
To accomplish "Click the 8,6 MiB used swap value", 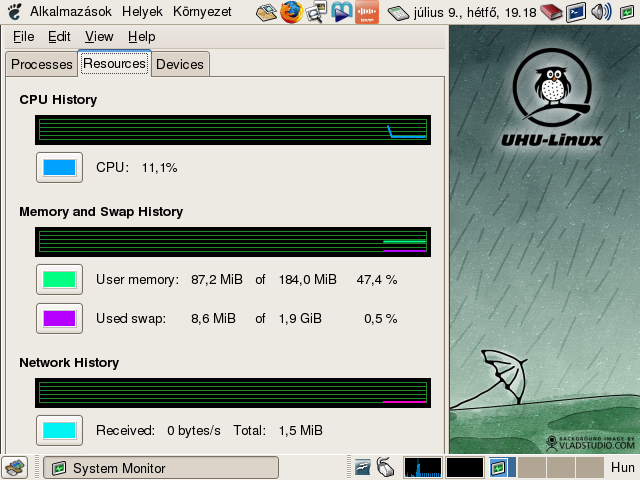I will point(213,318).
